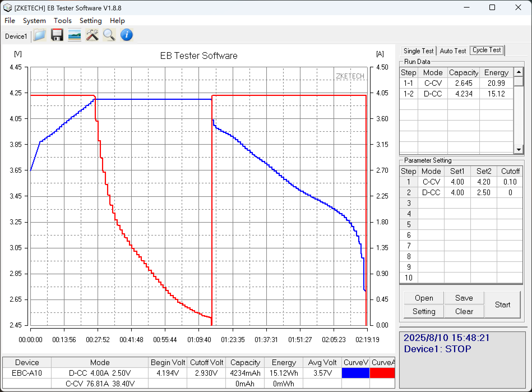This screenshot has height=392, width=532.
Task: Select the Device1 tab
Action: [16, 36]
